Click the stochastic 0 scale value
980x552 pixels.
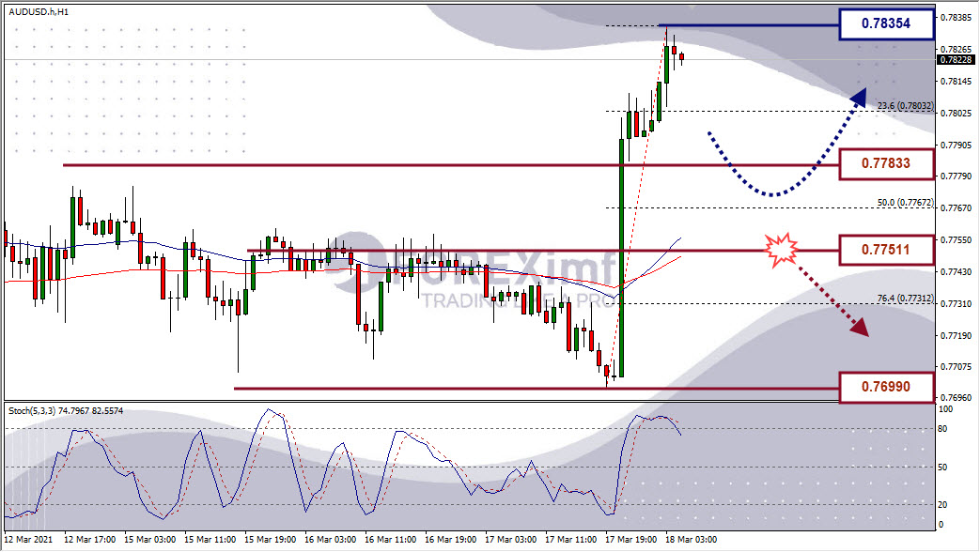[x=941, y=525]
